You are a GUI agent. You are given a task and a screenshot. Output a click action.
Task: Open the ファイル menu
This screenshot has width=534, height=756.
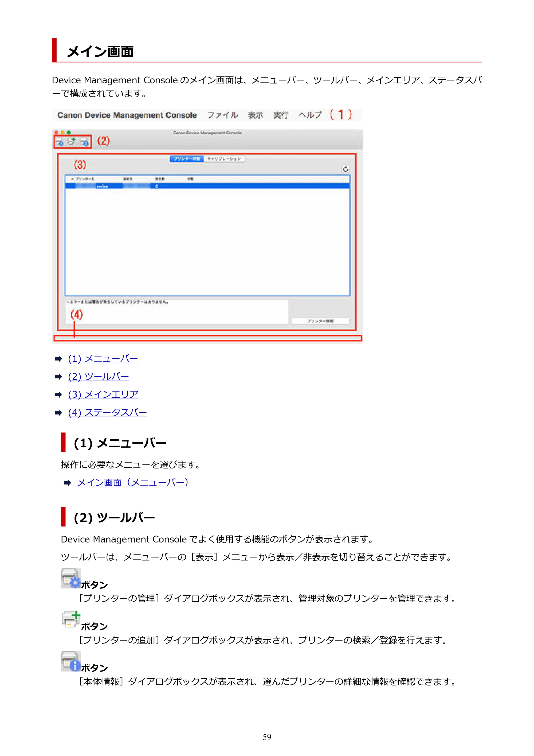point(222,115)
